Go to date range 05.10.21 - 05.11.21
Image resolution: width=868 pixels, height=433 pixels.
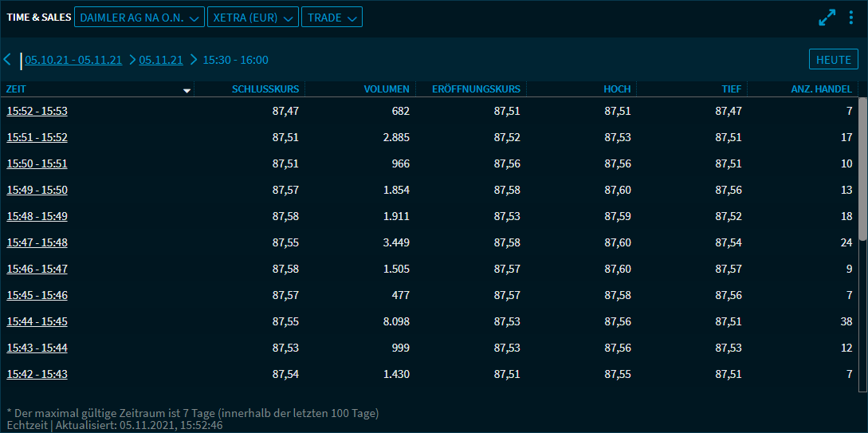point(73,60)
